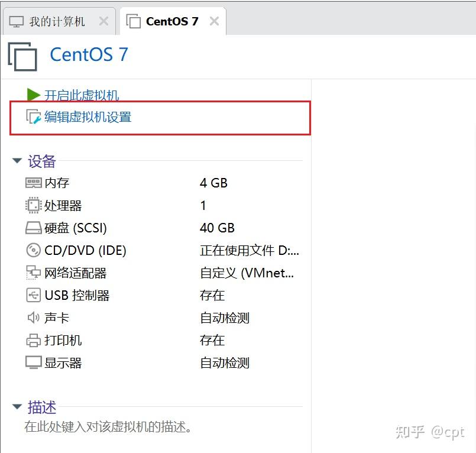This screenshot has width=476, height=453.
Task: Click the processor 处理器 icon
Action: coord(33,205)
